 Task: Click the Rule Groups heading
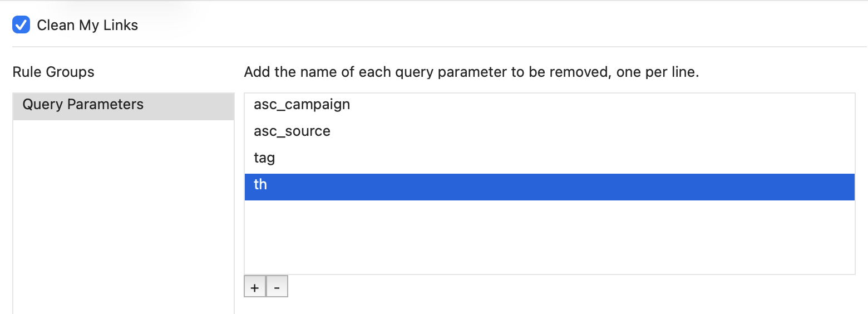(53, 72)
